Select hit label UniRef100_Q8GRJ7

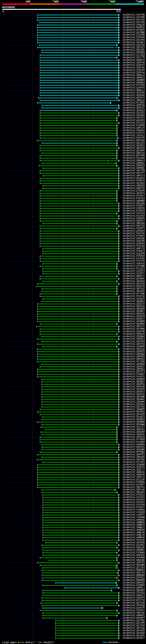(x=134, y=276)
